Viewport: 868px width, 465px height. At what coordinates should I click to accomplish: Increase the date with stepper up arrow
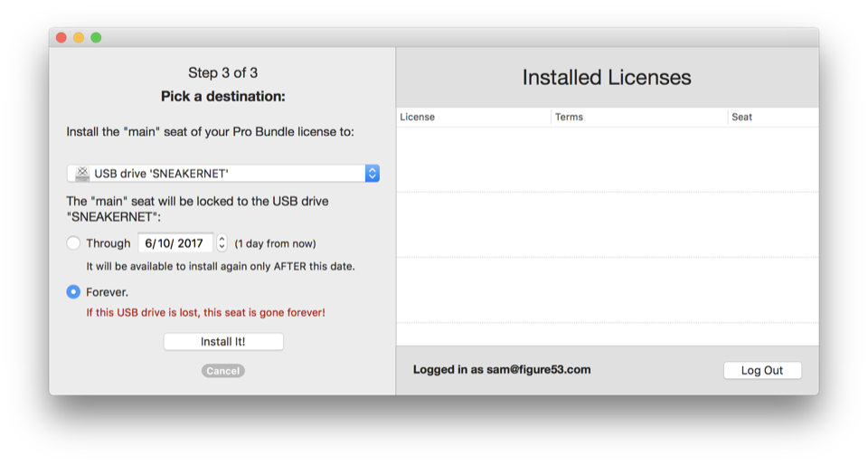click(222, 239)
